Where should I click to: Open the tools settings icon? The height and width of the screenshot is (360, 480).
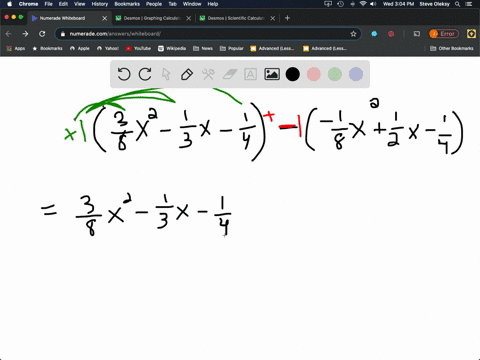point(208,74)
